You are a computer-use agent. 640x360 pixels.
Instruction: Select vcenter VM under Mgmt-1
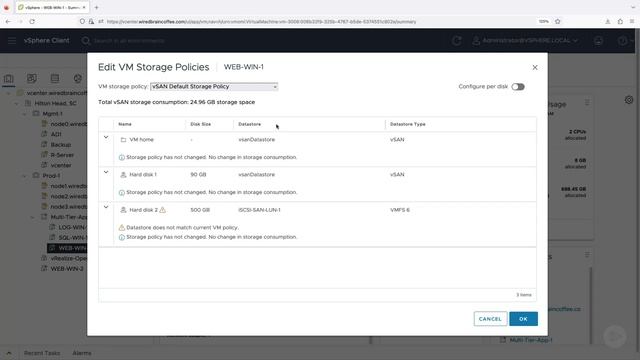click(x=61, y=165)
